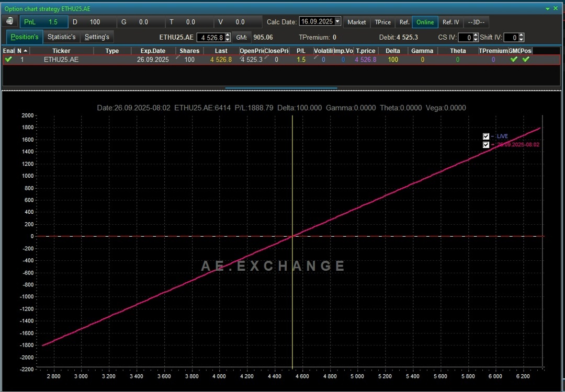Click the Ticker column header
The width and height of the screenshot is (565, 392).
click(x=61, y=51)
